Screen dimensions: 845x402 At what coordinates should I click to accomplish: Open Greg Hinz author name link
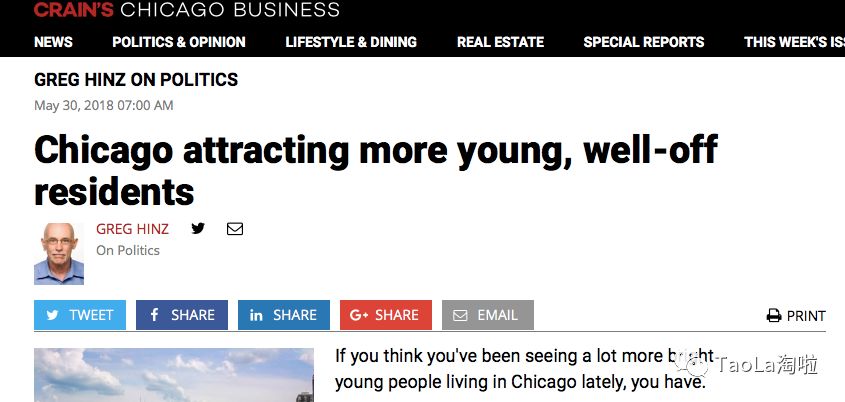[x=132, y=229]
